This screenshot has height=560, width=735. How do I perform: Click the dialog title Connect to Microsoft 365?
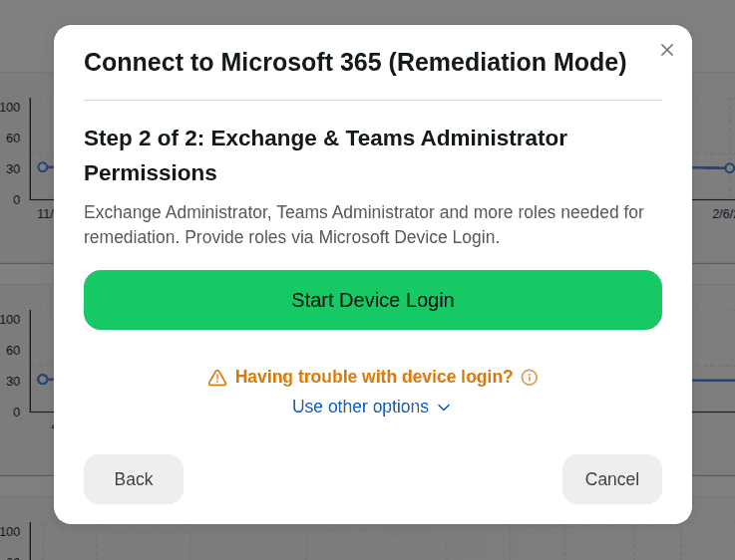click(355, 62)
